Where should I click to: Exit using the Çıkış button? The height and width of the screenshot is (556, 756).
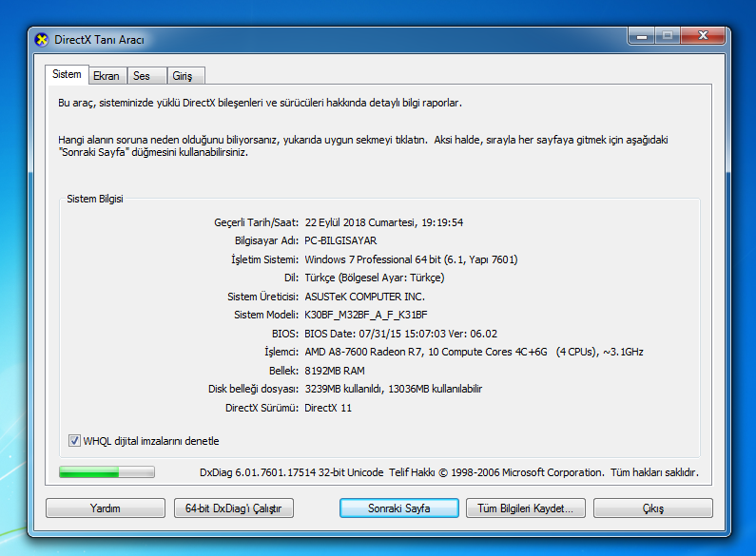pos(652,508)
